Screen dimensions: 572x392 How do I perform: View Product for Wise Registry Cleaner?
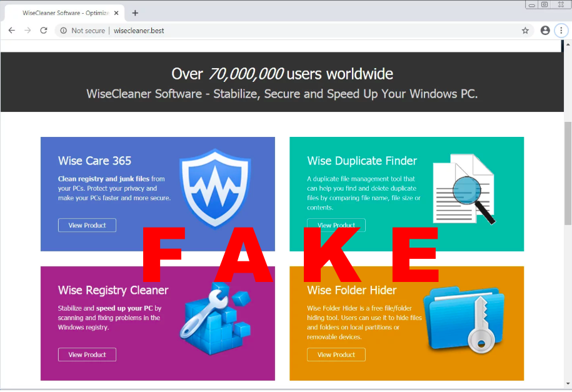[x=87, y=354]
